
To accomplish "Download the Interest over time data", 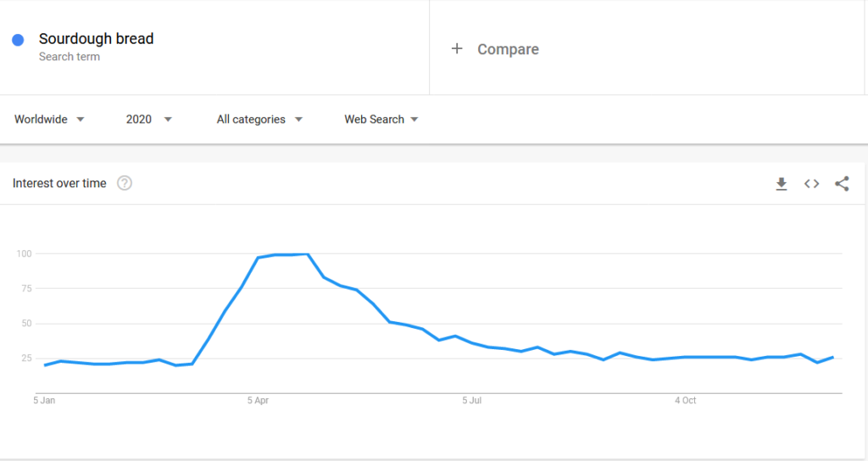I will pyautogui.click(x=782, y=184).
